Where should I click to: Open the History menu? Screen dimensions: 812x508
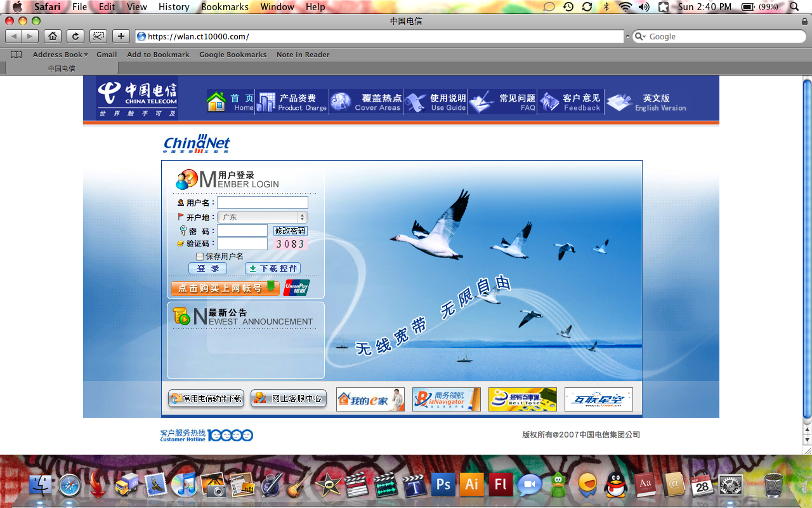[x=174, y=7]
